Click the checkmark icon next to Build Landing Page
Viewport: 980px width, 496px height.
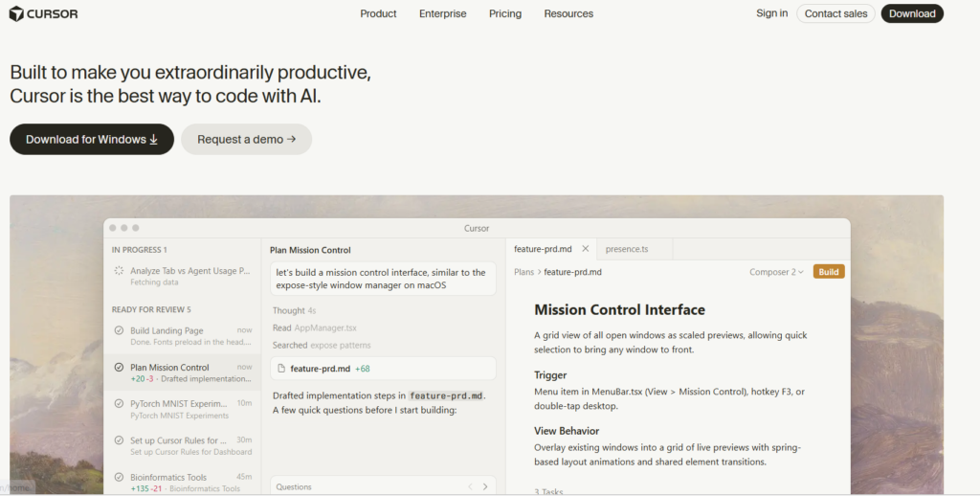click(x=119, y=330)
